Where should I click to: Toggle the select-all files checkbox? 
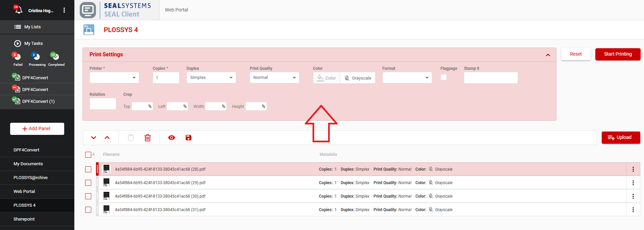(x=88, y=155)
